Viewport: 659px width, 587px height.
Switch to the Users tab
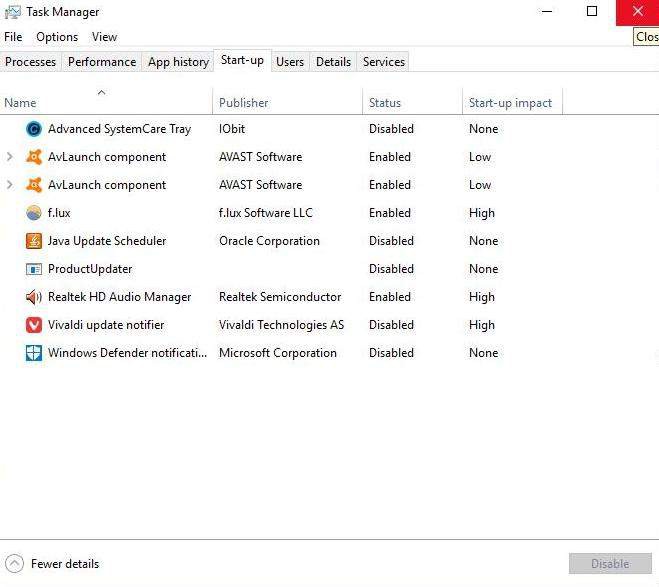(x=290, y=62)
